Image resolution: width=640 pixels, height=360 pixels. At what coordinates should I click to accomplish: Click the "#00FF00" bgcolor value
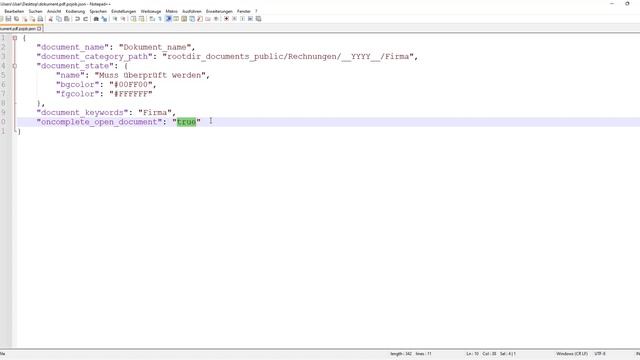(131, 85)
